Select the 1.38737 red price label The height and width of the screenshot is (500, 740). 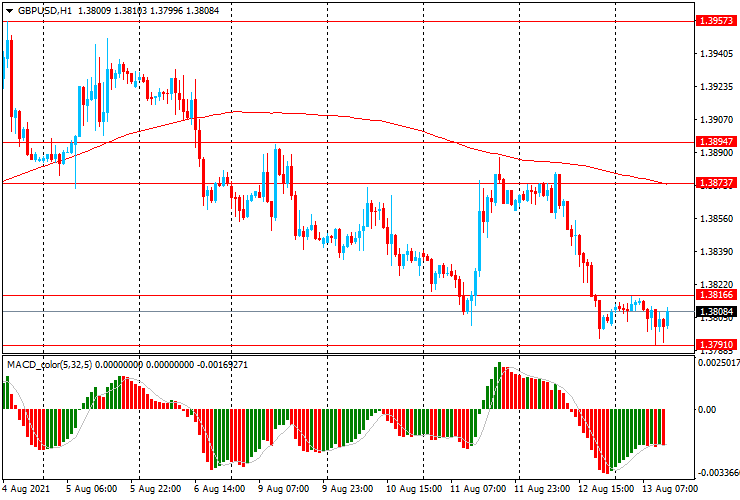point(716,183)
